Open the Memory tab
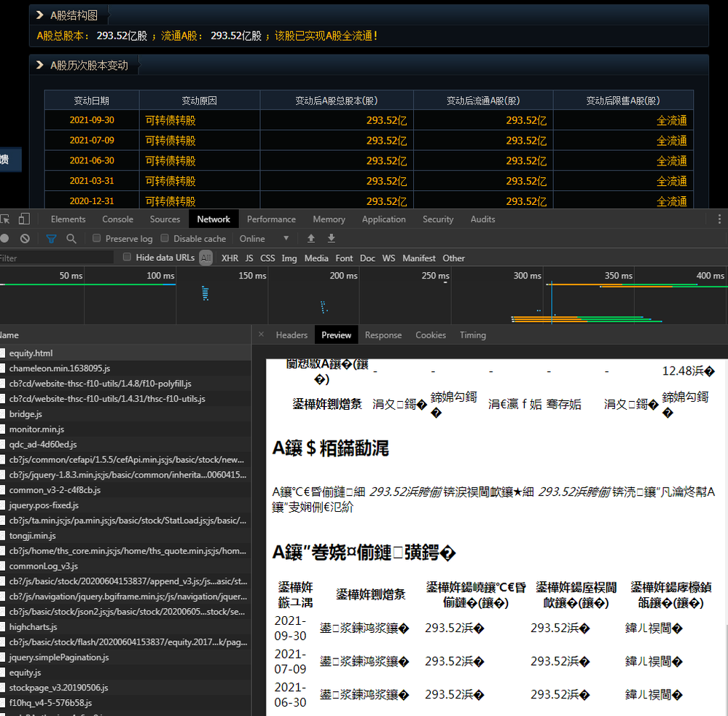This screenshot has height=716, width=728. tap(329, 219)
